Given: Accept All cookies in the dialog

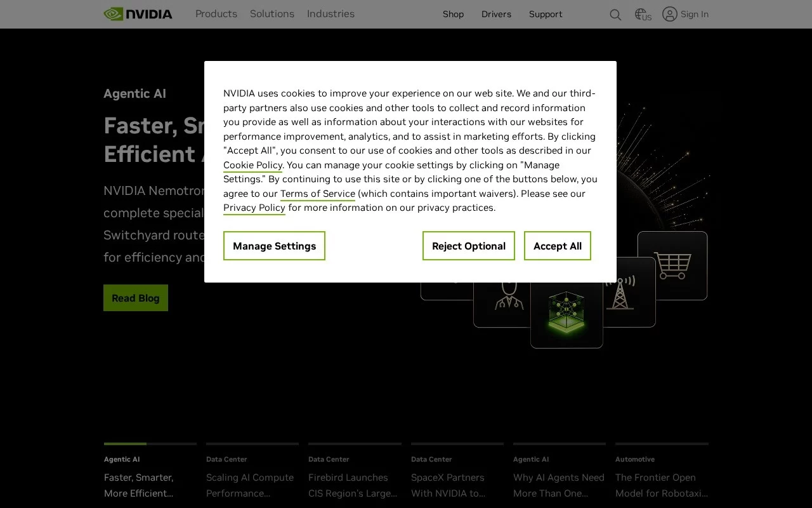Looking at the screenshot, I should [558, 246].
